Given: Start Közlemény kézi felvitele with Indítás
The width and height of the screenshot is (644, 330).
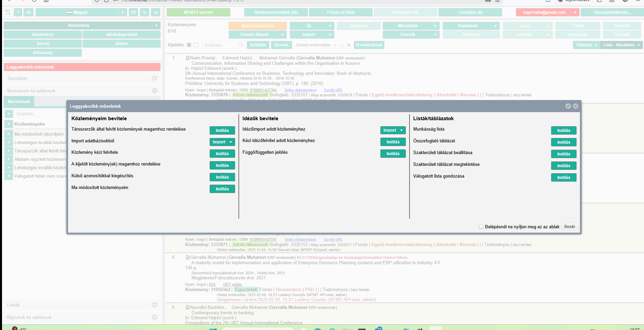Looking at the screenshot, I should (222, 154).
